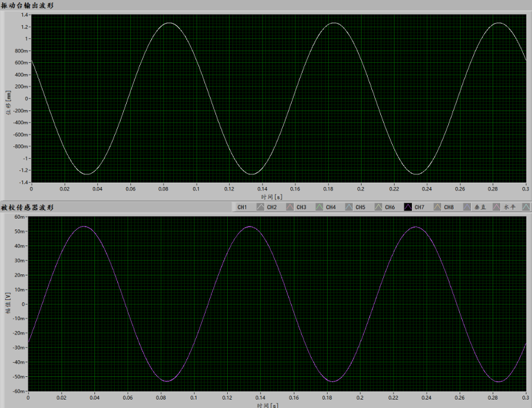Click the yellow plot glyph between CH7 and CH8
This screenshot has height=408, width=532.
coord(438,207)
